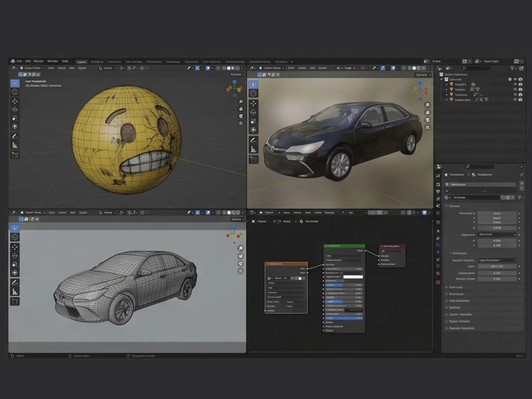This screenshot has width=532, height=399.
Task: Open the Global orientation dropdown in the emoji viewport
Action: (107, 68)
